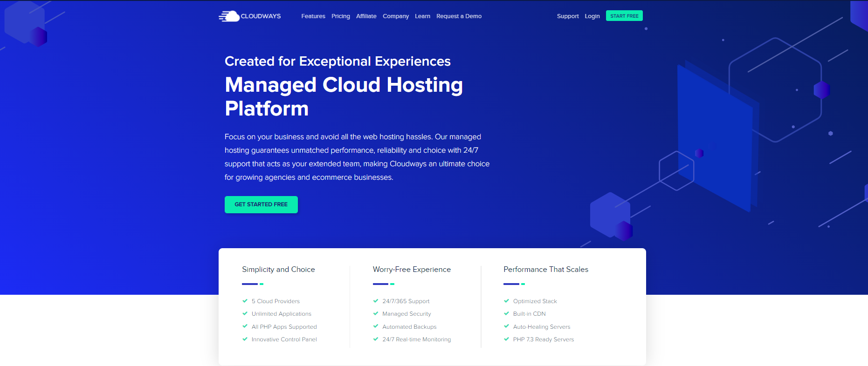Open the Pricing page
This screenshot has width=868, height=366.
(341, 16)
